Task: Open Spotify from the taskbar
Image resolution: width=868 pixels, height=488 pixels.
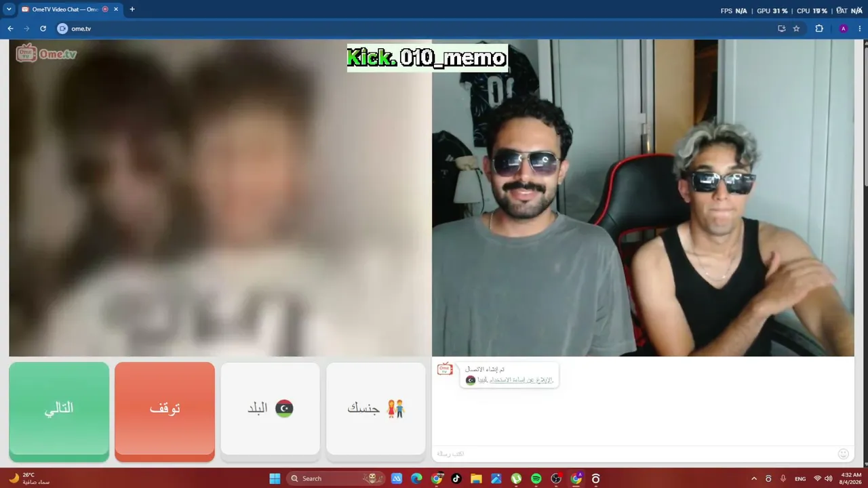Action: [x=536, y=479]
